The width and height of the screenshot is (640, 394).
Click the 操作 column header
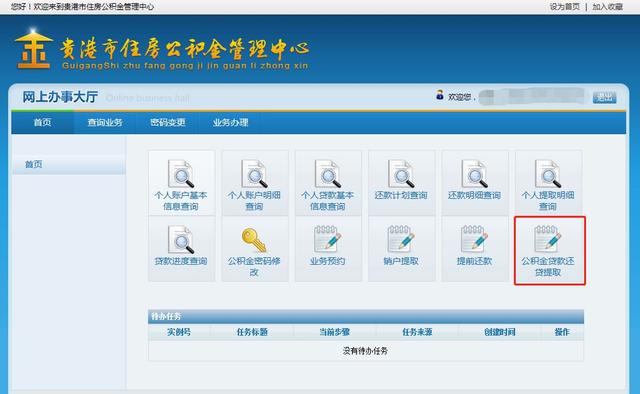[x=562, y=332]
